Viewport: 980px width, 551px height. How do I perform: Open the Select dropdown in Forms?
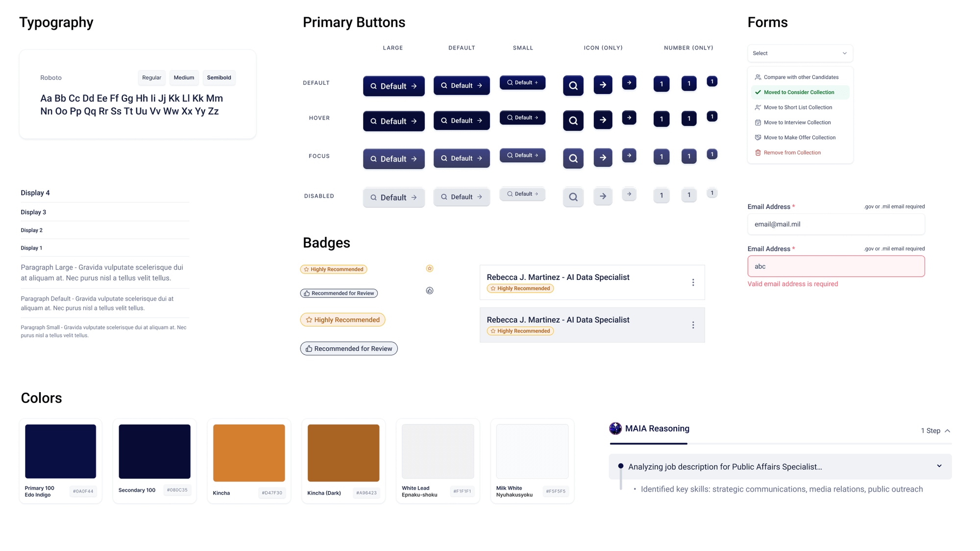coord(800,53)
